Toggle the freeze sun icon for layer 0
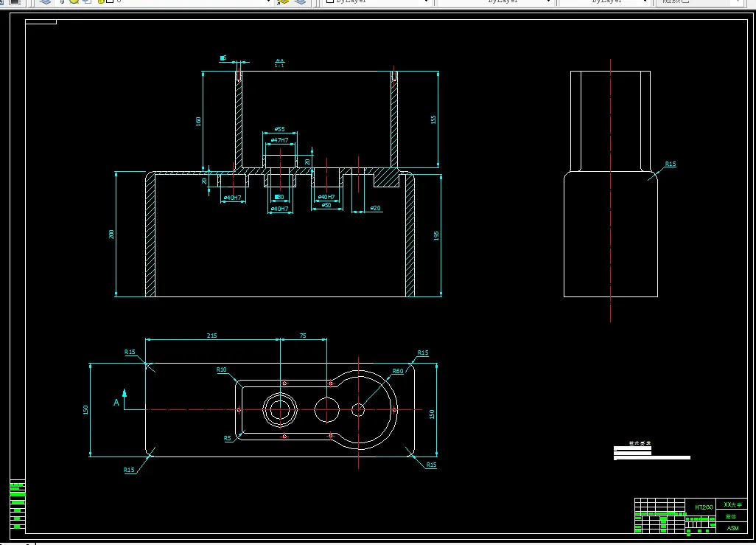The height and width of the screenshot is (545, 756). coord(74,2)
